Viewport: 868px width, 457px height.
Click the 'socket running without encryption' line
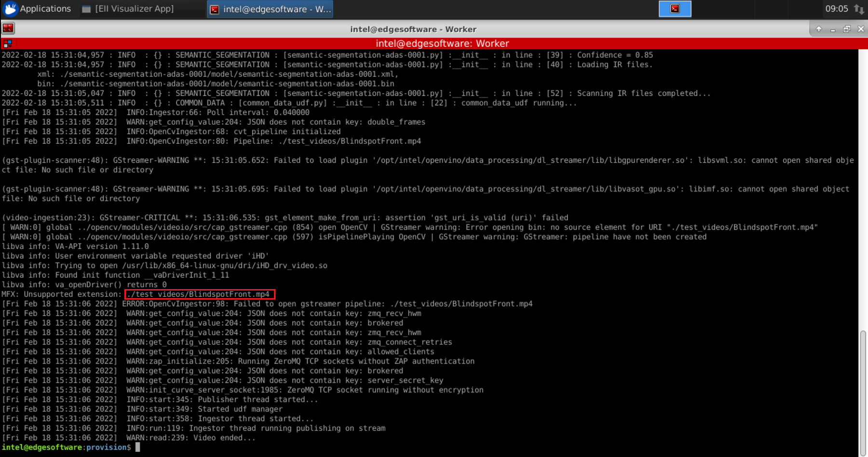[243, 390]
